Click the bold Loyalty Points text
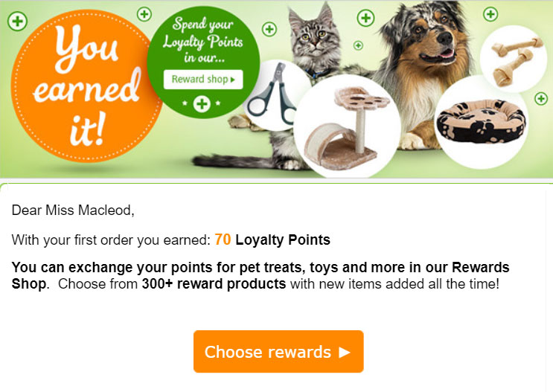 [x=283, y=240]
